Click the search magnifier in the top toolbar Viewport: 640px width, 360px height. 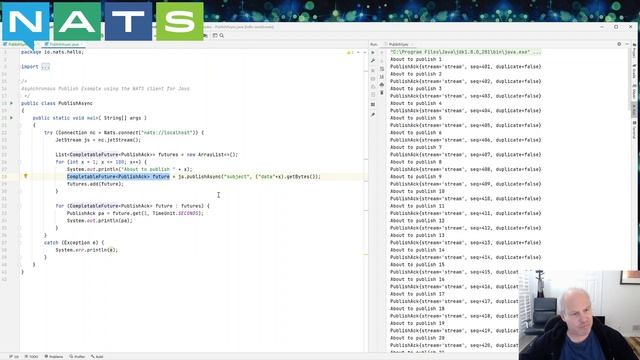point(222,36)
